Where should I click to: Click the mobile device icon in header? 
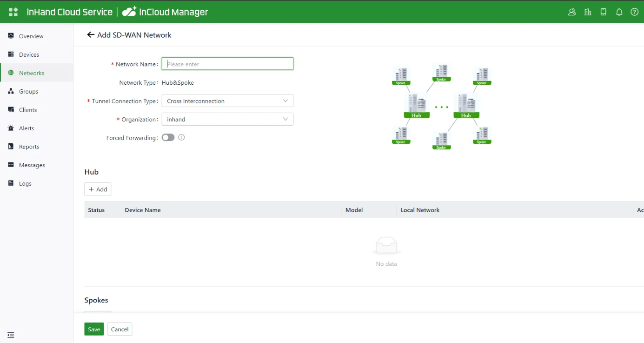point(604,12)
